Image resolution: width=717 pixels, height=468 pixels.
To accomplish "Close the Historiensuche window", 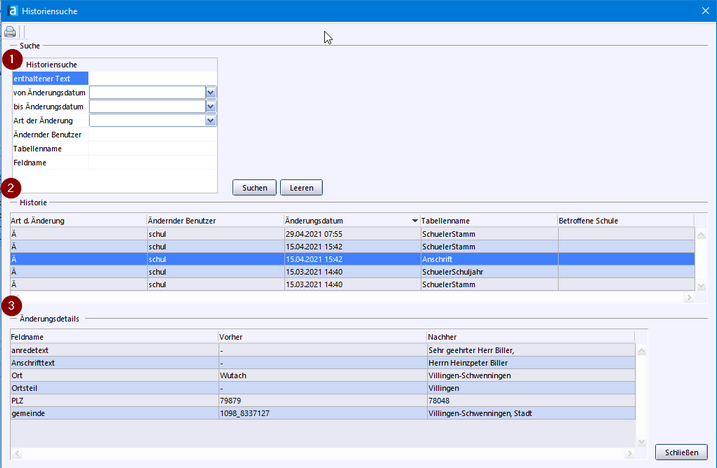I will (705, 10).
